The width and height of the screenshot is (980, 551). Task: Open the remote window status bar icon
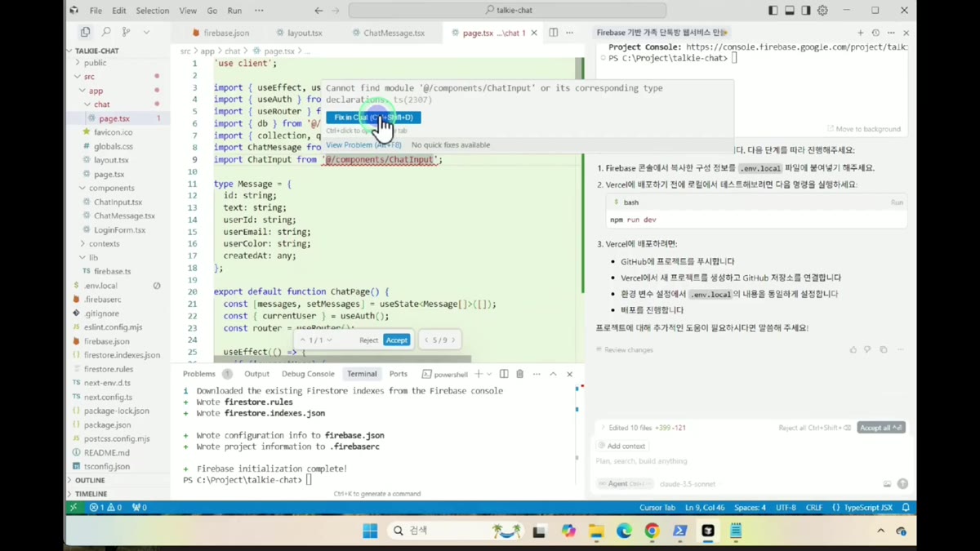73,507
